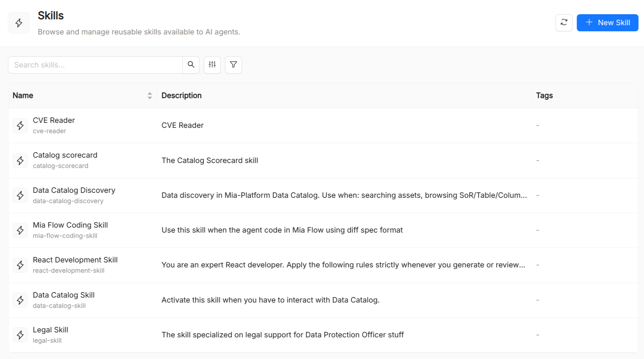644x359 pixels.
Task: Open the funnel filter icon
Action: (233, 65)
